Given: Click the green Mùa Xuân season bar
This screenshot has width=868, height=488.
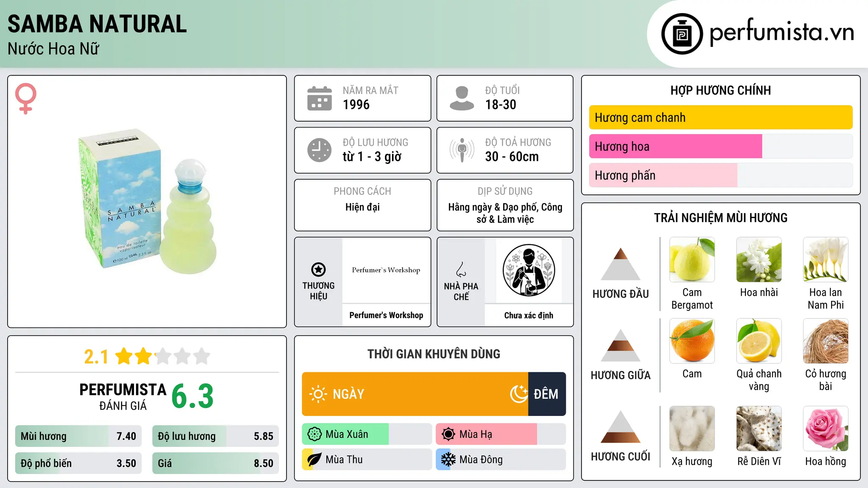Looking at the screenshot, I should click(345, 434).
